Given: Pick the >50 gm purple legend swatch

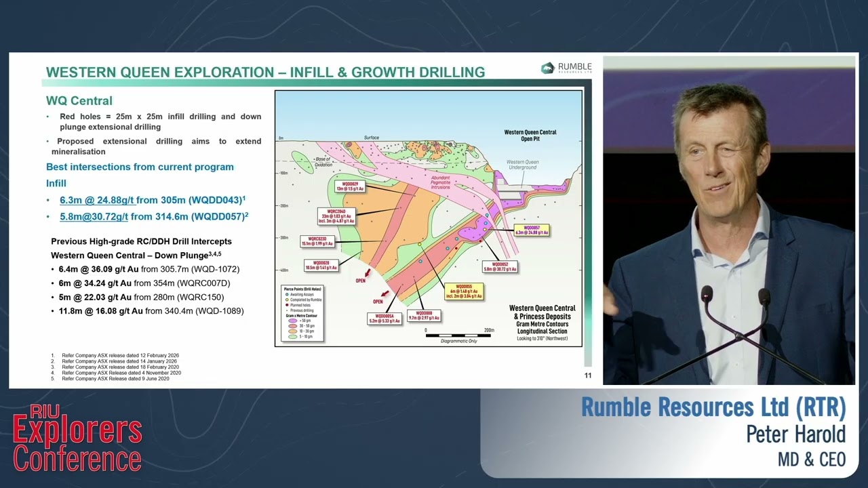Looking at the screenshot, I should point(293,321).
